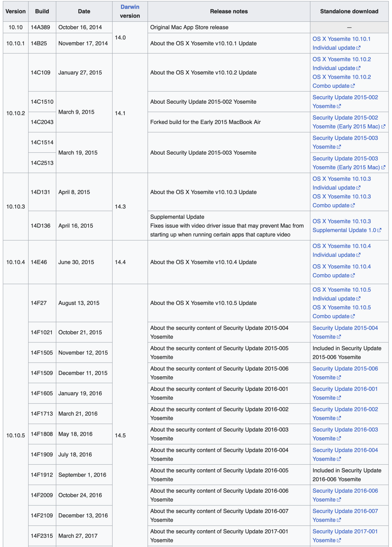The width and height of the screenshot is (392, 547).
Task: Click 'Original Mac App Store release' note
Action: tap(189, 27)
